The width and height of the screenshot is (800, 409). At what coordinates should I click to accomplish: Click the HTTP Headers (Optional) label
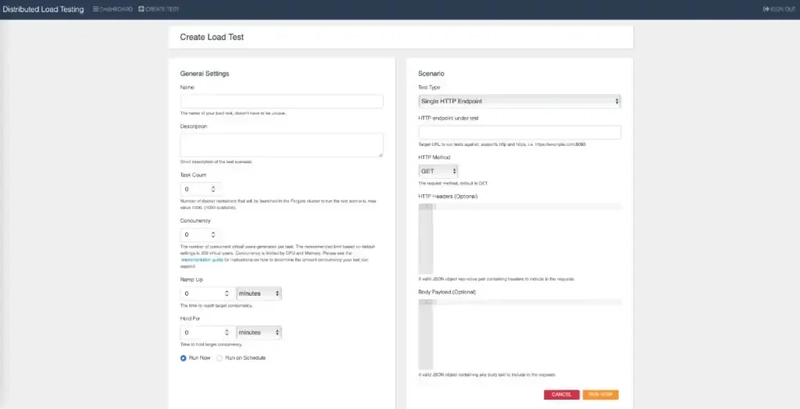coord(448,196)
